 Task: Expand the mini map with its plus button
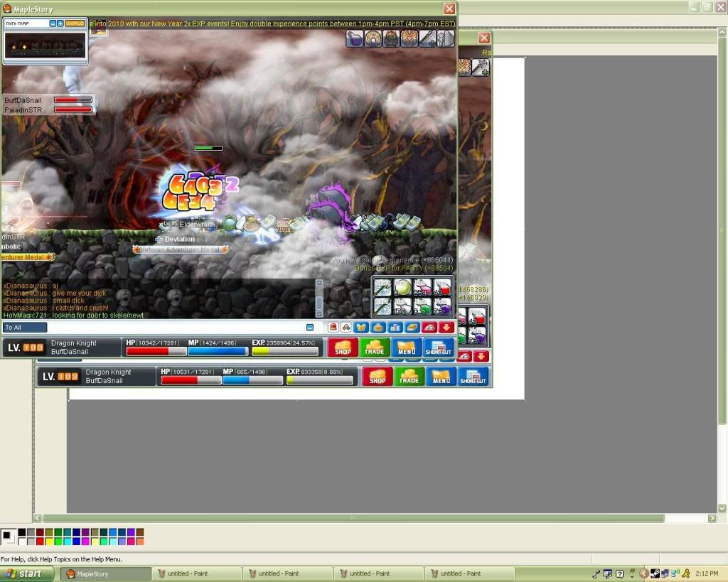[x=60, y=23]
